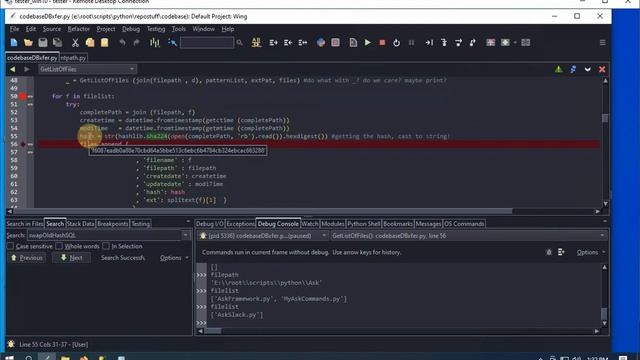Navigate back with the editor left arrow
Image resolution: width=640 pixels, height=360 pixels.
pos(13,69)
